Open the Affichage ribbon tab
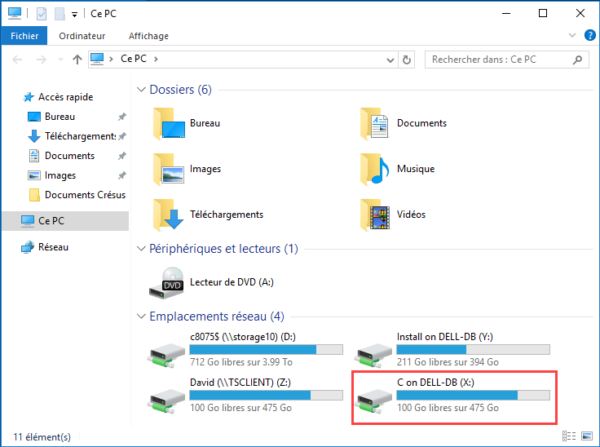The height and width of the screenshot is (447, 600). point(148,36)
